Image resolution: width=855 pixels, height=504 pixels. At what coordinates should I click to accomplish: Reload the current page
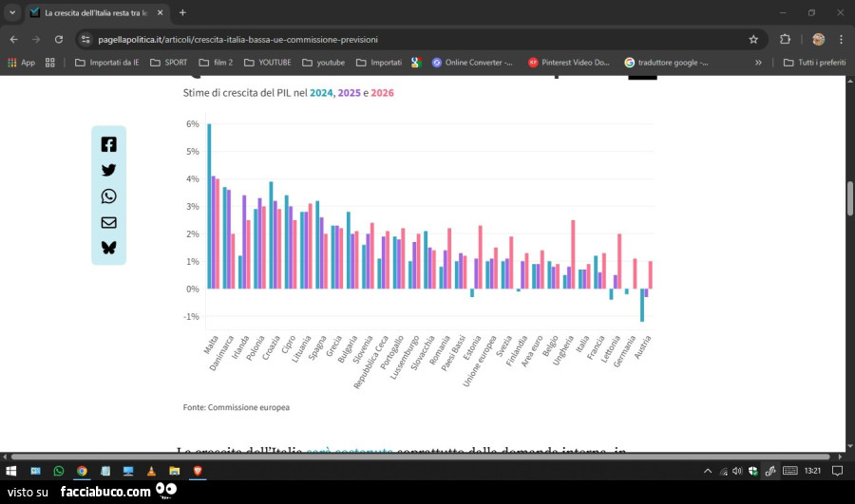click(x=59, y=40)
